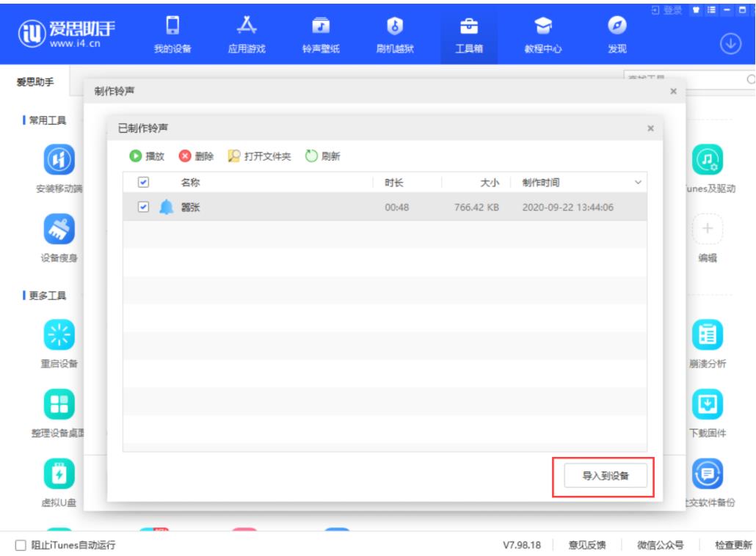Uncheck the 嚣张 ringtone checkbox
The height and width of the screenshot is (556, 756).
tap(144, 208)
